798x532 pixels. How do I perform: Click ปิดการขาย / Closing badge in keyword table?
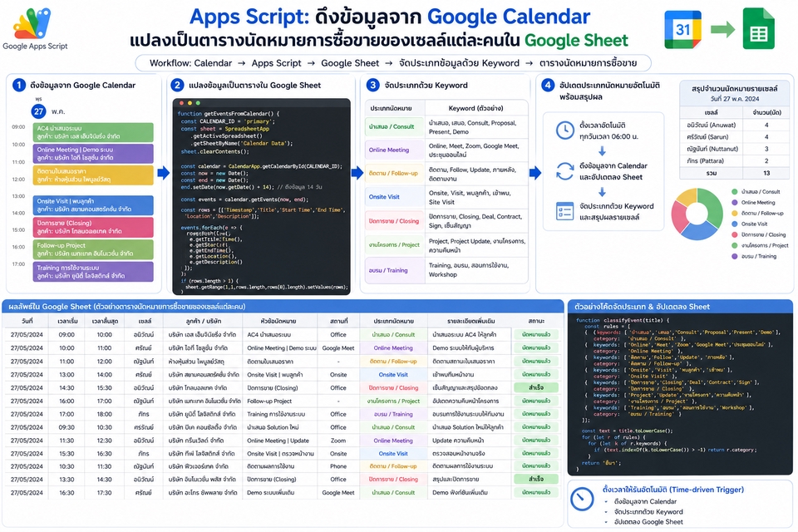393,221
